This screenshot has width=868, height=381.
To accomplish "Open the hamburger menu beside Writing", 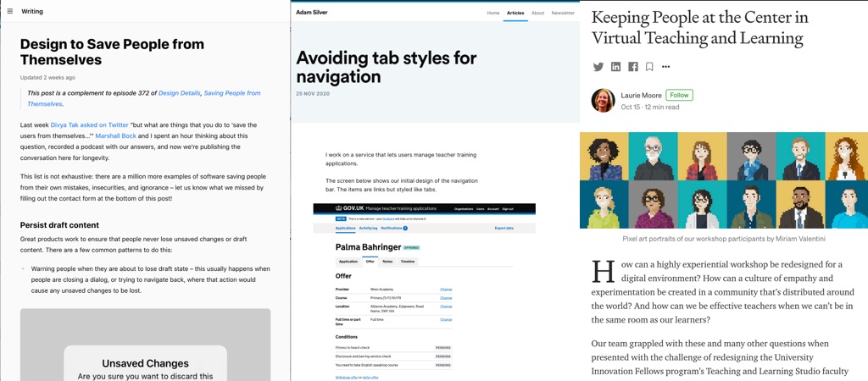I will click(x=9, y=11).
